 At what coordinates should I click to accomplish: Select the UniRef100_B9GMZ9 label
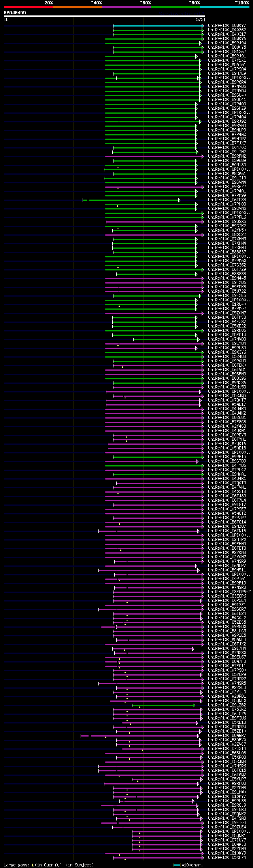click(x=227, y=108)
